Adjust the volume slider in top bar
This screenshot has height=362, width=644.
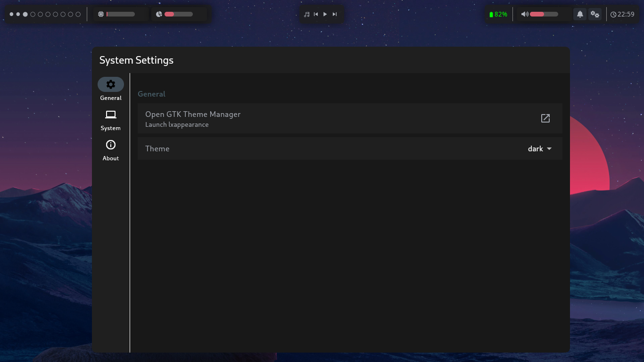544,15
